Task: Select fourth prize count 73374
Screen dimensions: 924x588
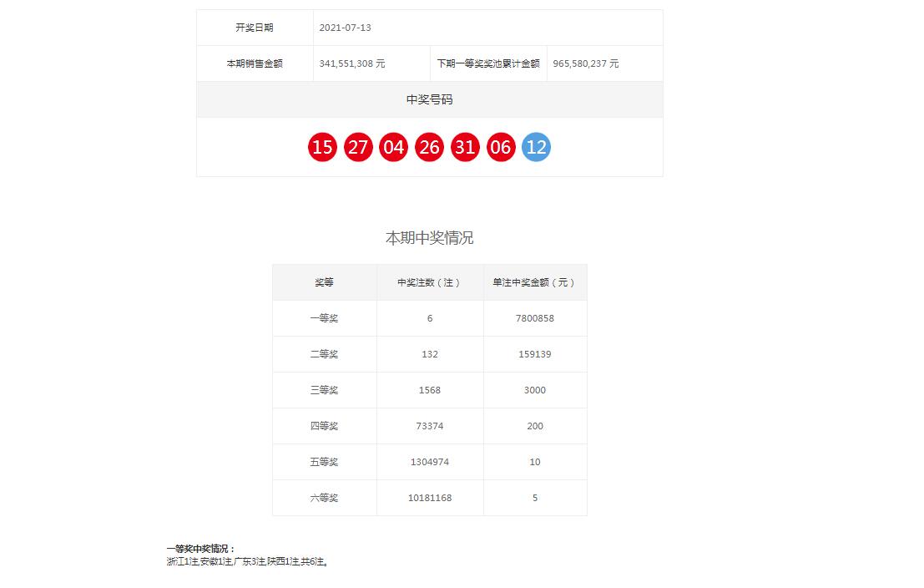Action: 430,427
